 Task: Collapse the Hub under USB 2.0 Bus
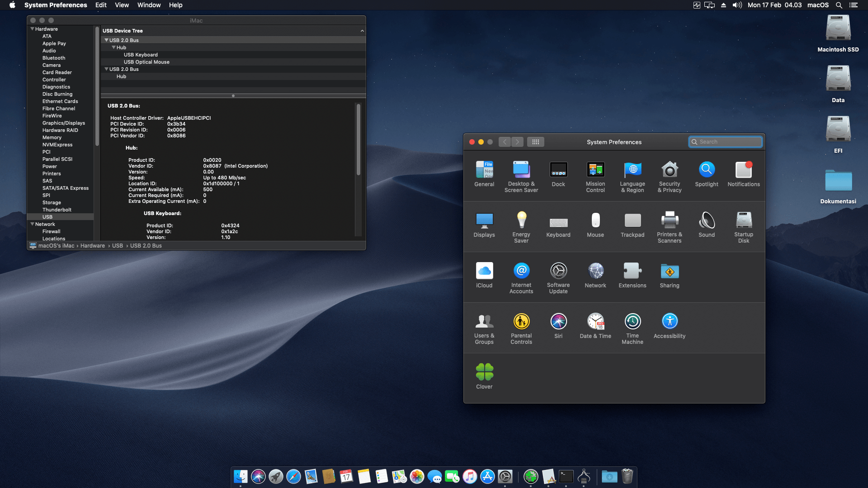point(114,47)
